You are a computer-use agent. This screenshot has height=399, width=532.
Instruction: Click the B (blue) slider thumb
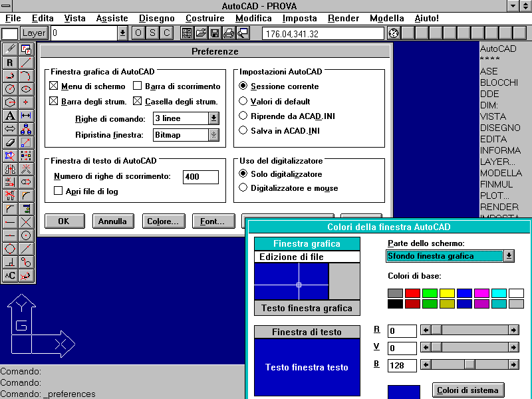pos(470,364)
